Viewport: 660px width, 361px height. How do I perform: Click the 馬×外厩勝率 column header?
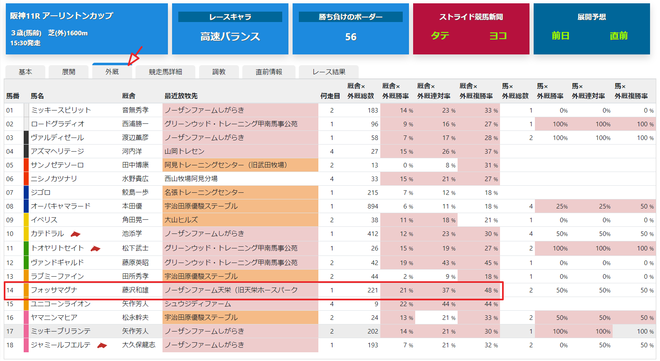pyautogui.click(x=550, y=91)
